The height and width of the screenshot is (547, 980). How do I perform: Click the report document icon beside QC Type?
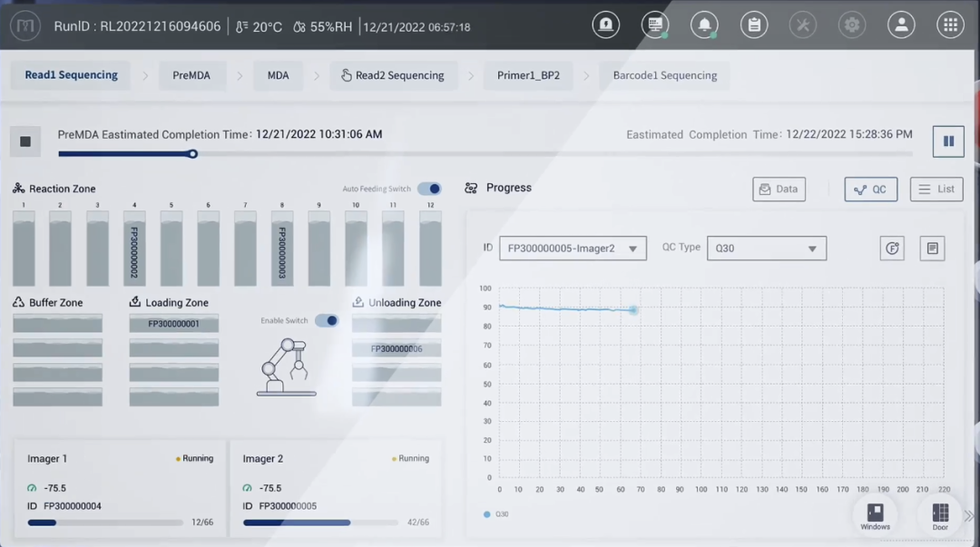tap(932, 249)
